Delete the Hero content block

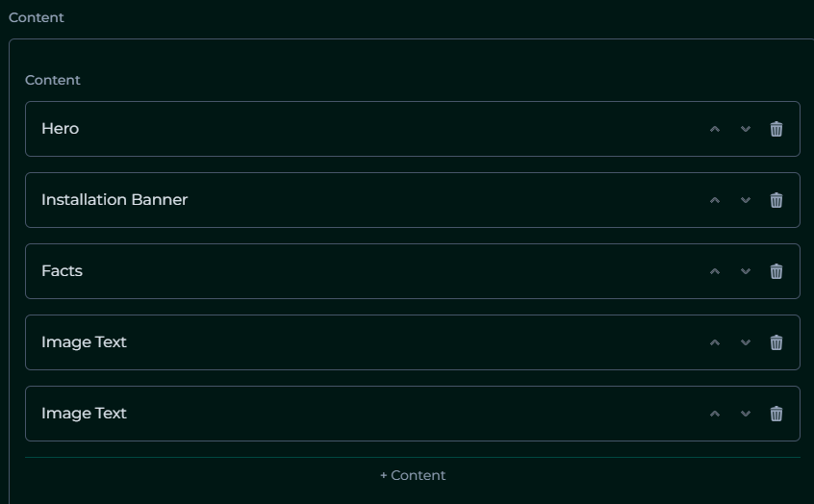pyautogui.click(x=776, y=129)
